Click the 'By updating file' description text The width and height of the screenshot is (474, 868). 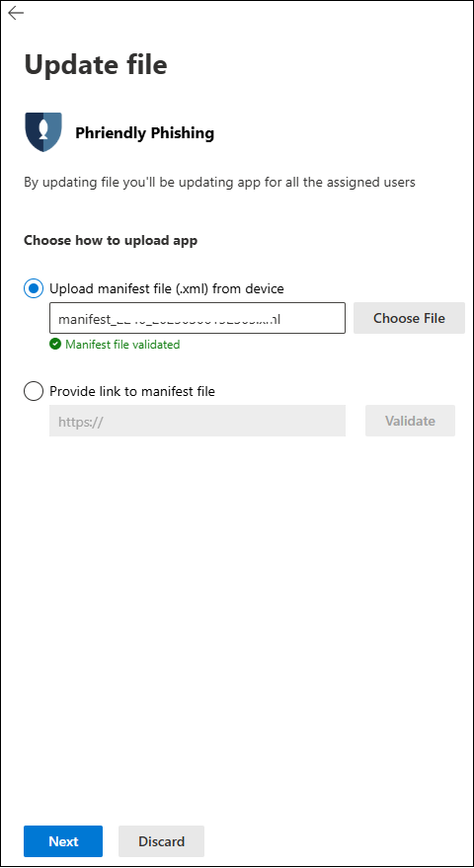(x=220, y=182)
